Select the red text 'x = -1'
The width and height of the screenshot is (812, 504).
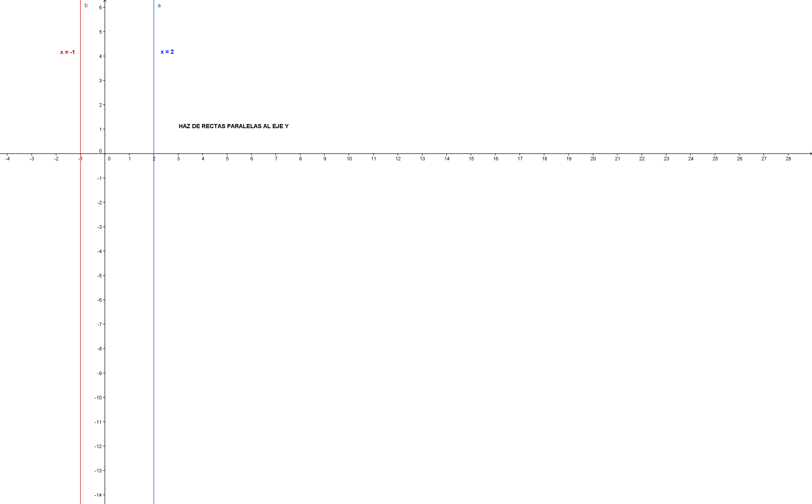point(67,52)
